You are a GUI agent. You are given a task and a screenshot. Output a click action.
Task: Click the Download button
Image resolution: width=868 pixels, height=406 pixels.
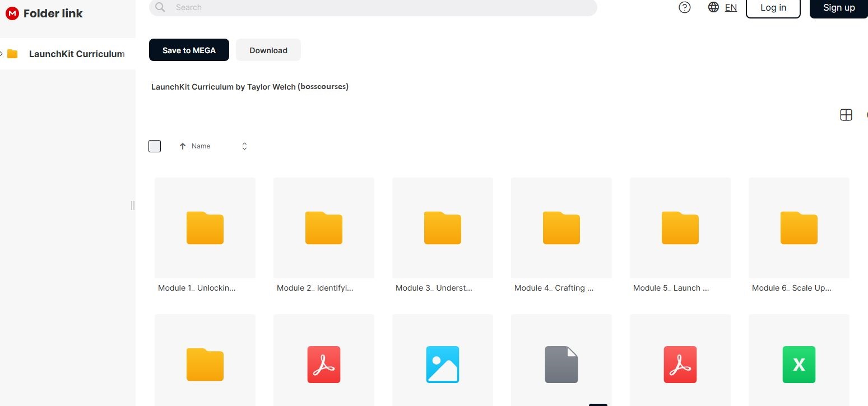tap(268, 50)
